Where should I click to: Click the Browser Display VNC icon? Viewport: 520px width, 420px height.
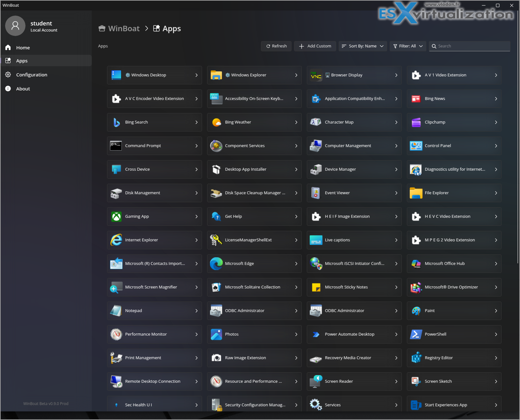coord(316,75)
